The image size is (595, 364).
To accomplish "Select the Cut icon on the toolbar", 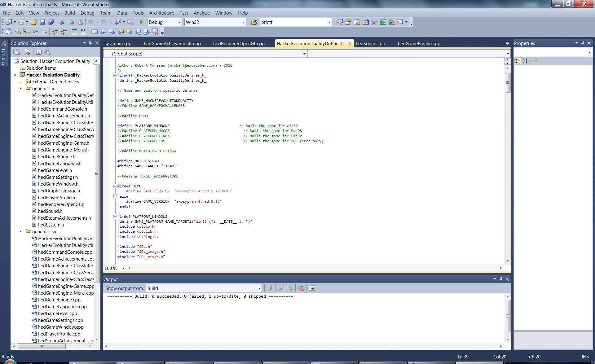I will pyautogui.click(x=62, y=22).
